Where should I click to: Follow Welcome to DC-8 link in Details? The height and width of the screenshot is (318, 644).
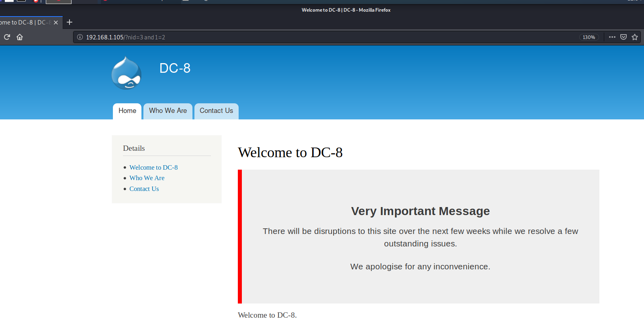click(153, 167)
